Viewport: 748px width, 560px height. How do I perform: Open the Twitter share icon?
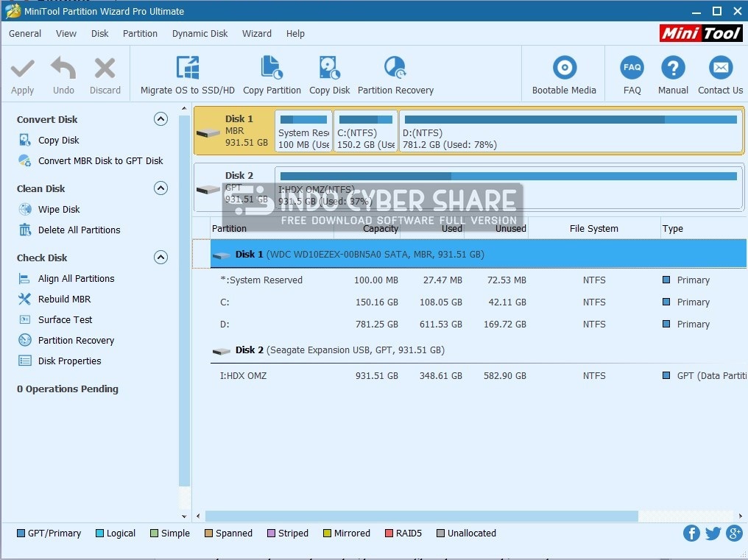(713, 533)
